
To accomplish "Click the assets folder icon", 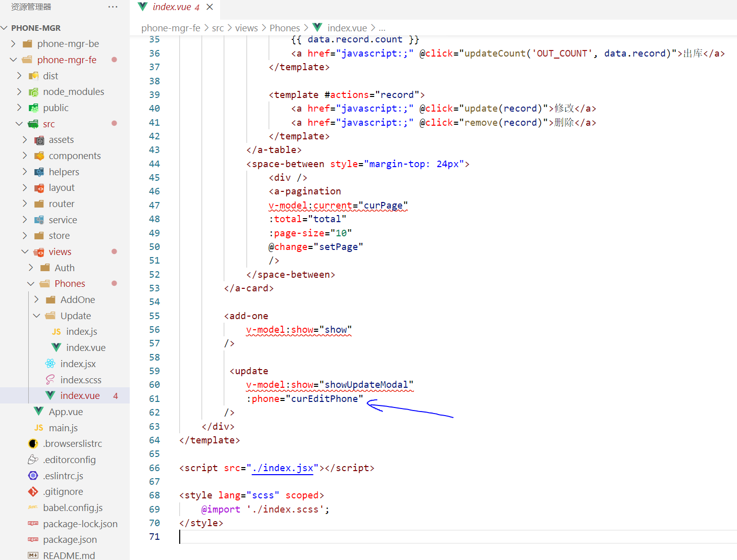I will click(39, 140).
